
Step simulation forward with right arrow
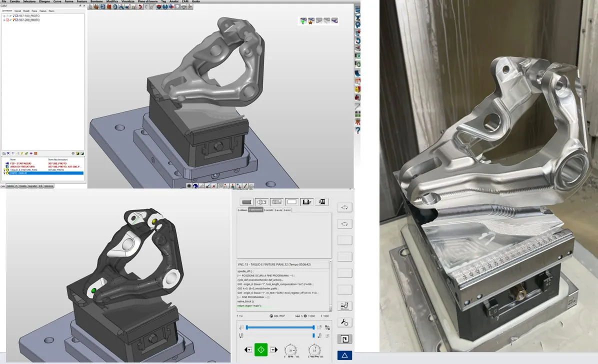[x=274, y=349]
